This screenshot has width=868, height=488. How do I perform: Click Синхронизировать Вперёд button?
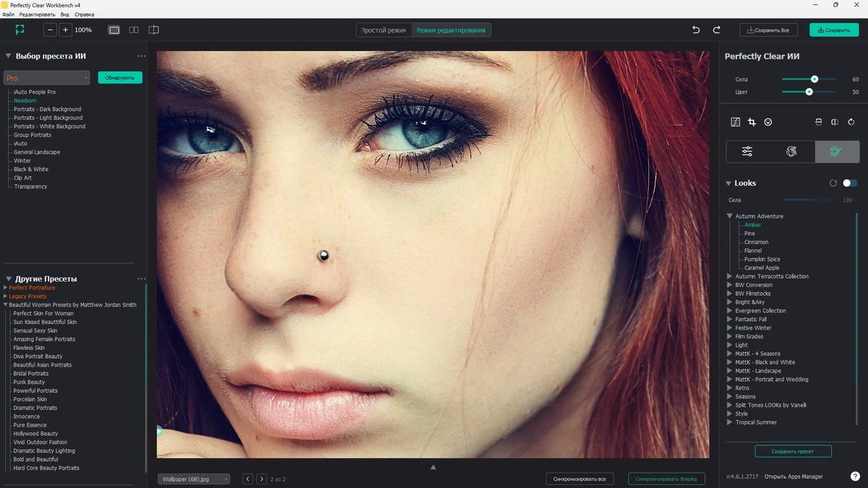(667, 479)
